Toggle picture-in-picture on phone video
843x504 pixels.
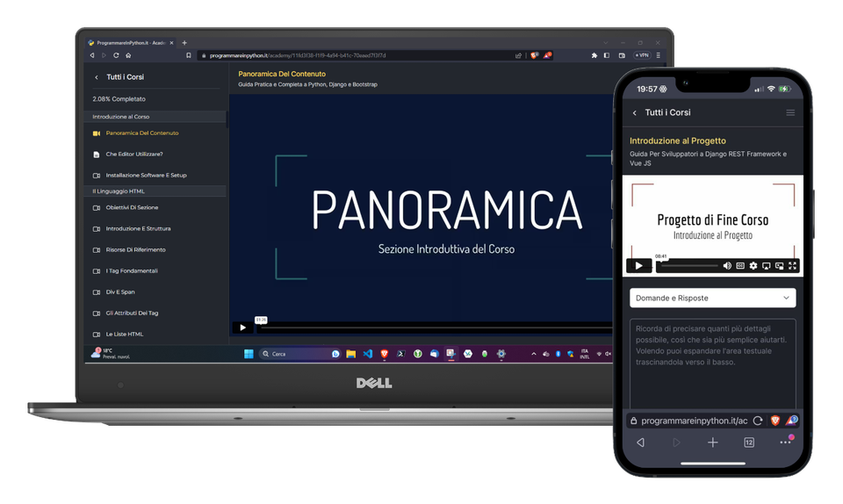click(x=779, y=265)
